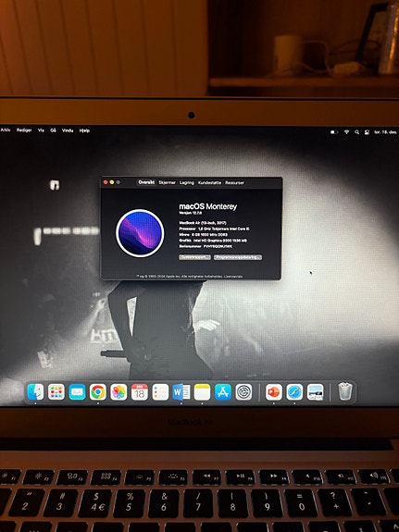The image size is (399, 532).
Task: Open Microsoft Word from the Dock
Action: (x=181, y=392)
